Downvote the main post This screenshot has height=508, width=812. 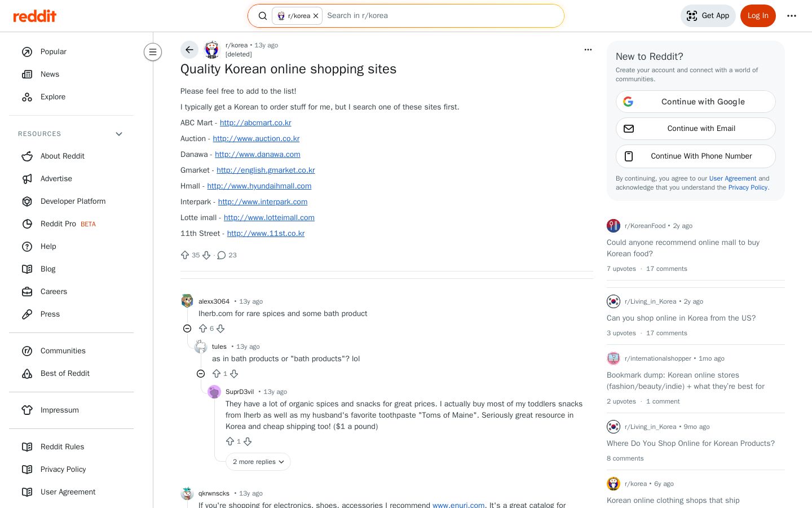coord(206,255)
